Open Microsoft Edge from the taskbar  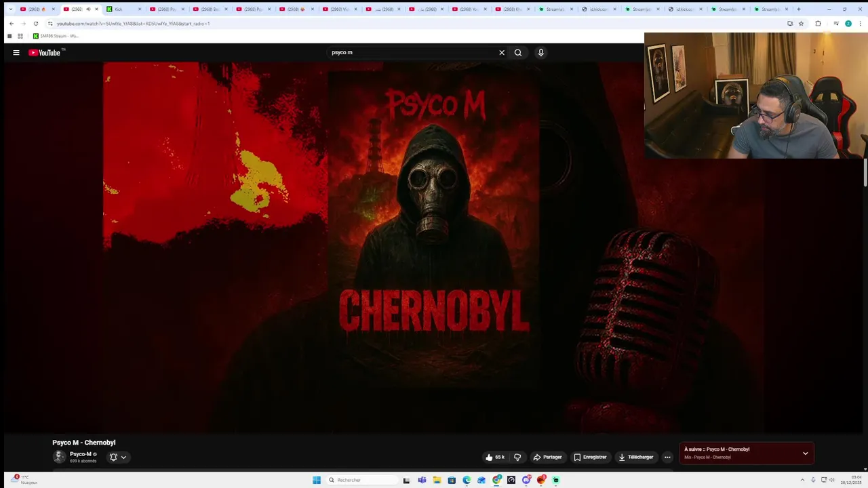click(x=467, y=480)
